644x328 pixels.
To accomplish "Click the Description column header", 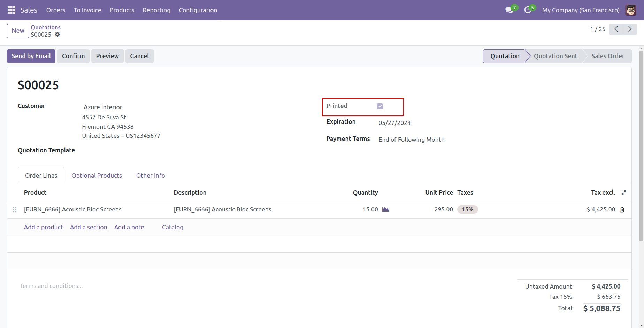I will pos(190,193).
